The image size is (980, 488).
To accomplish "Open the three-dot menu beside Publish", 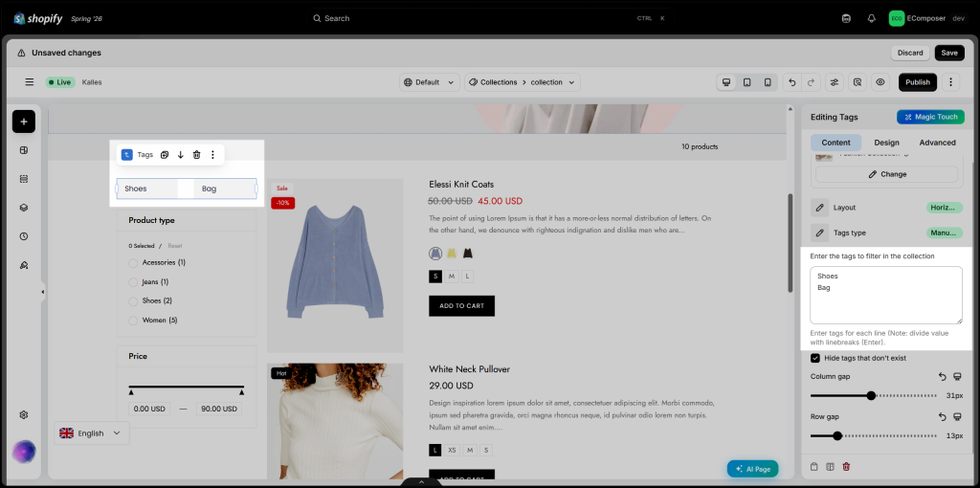I will click(x=950, y=82).
